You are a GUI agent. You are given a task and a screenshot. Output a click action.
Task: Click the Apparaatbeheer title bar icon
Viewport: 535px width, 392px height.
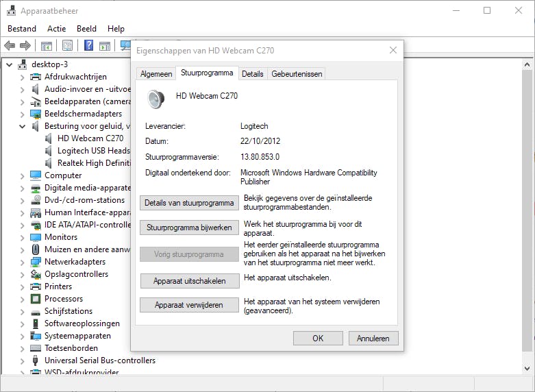(x=11, y=10)
